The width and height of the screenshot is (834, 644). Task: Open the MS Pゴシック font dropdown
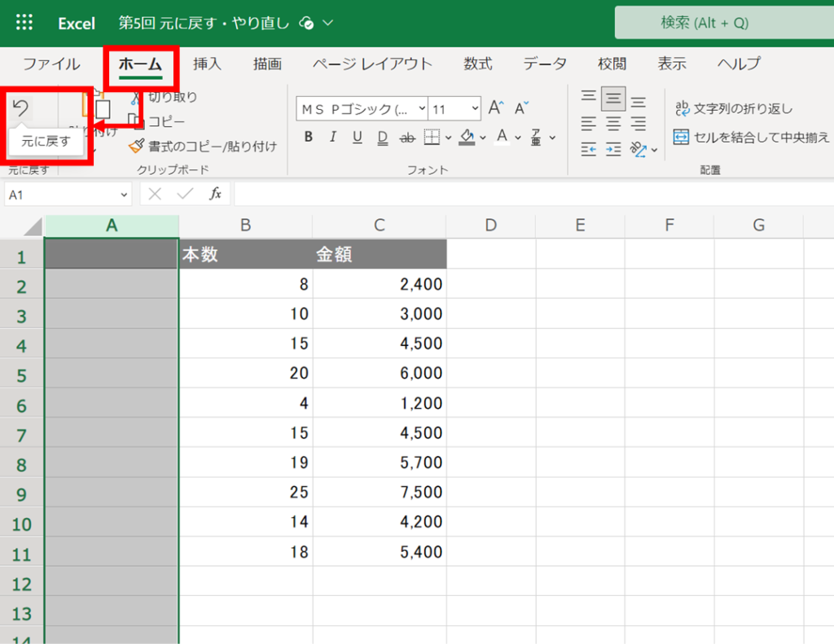point(423,107)
